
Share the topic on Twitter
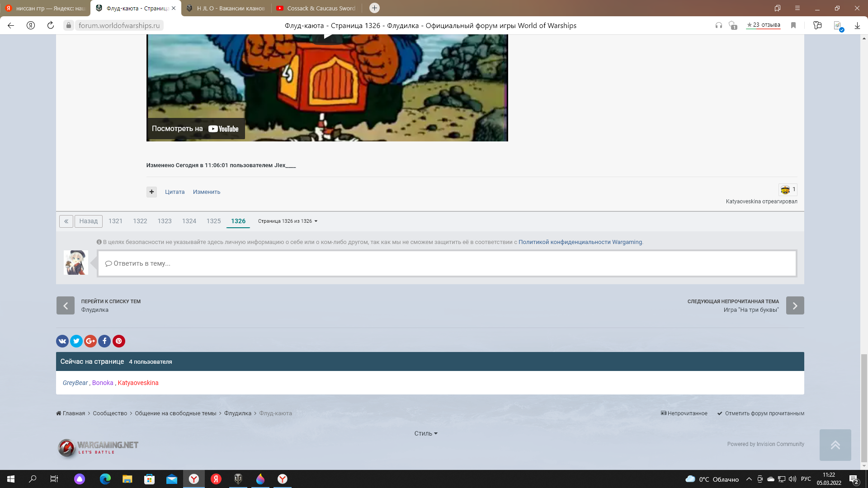(x=76, y=341)
